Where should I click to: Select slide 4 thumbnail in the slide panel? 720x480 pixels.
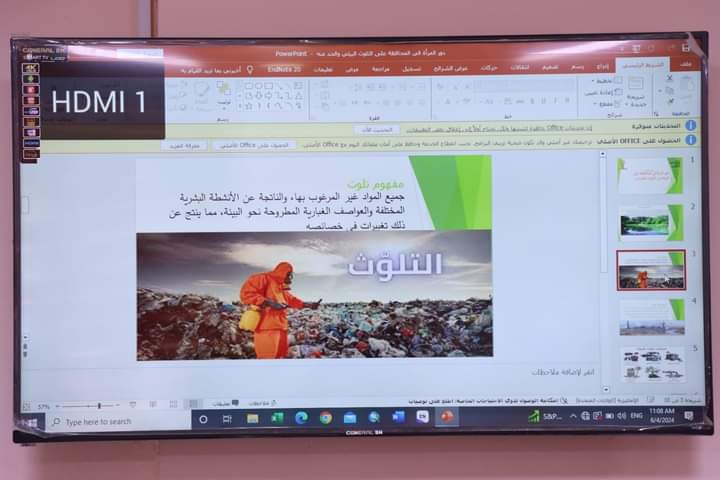[650, 316]
